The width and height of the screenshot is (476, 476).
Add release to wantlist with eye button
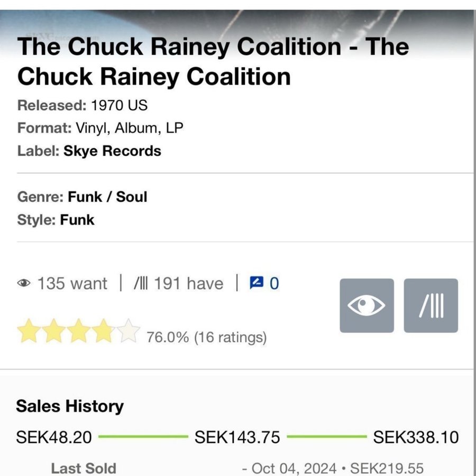pyautogui.click(x=367, y=306)
